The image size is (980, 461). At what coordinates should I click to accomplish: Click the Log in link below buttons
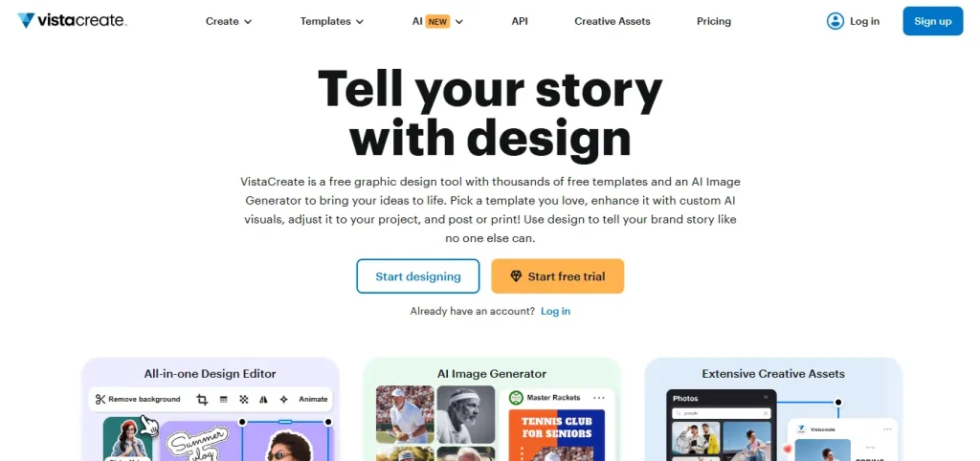click(555, 311)
